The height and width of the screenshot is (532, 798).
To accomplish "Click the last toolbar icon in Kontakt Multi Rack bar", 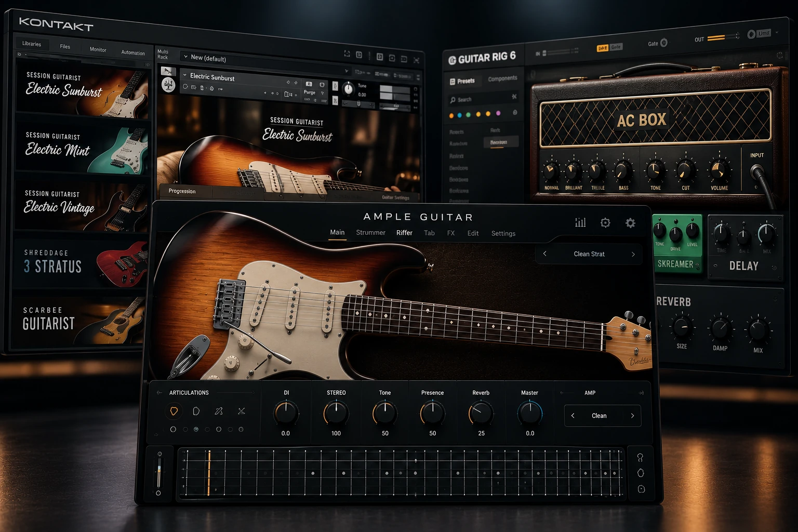I will tap(416, 60).
